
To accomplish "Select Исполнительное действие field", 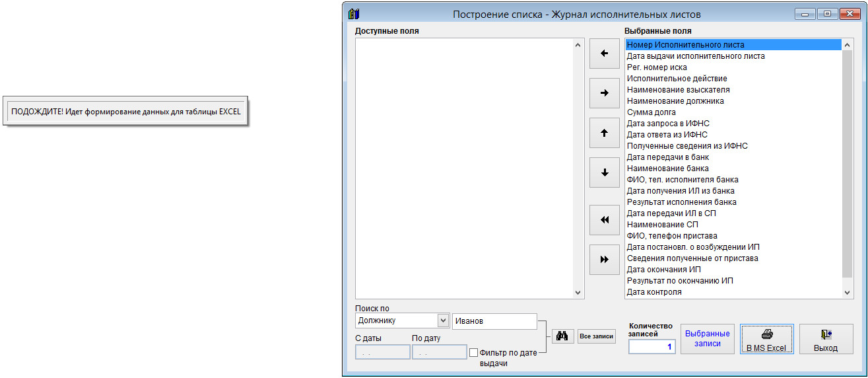I will [733, 79].
